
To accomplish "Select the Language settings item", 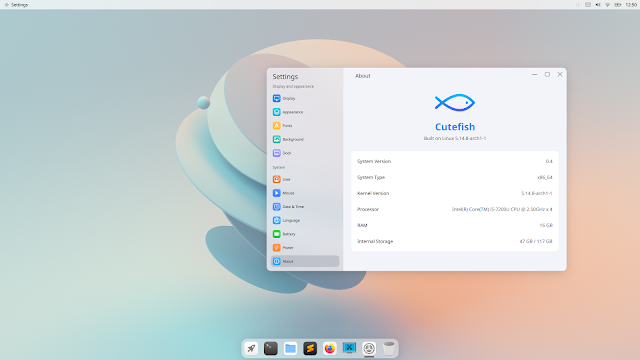I will point(304,220).
